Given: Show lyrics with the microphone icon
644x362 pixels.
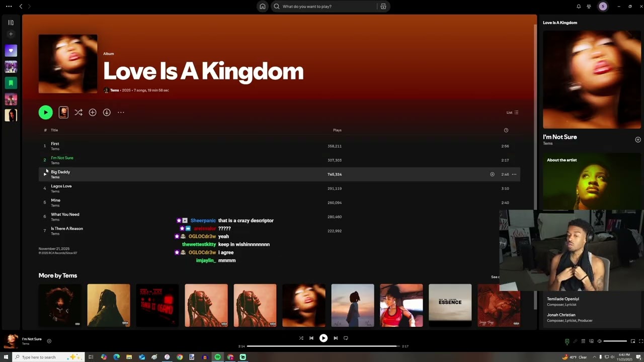Looking at the screenshot, I should (575, 341).
